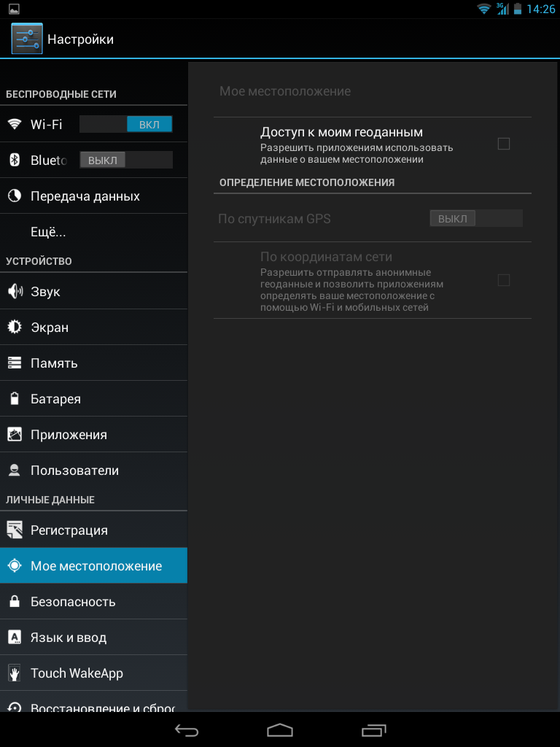Open Sound settings via speaker icon
The image size is (560, 747).
pyautogui.click(x=15, y=291)
